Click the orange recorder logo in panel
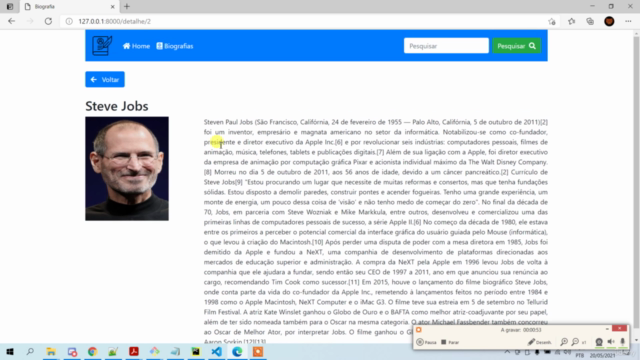The image size is (640, 360). [419, 329]
